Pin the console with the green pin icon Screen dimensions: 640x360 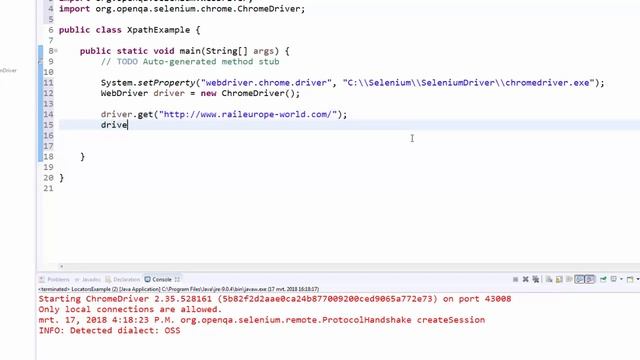pos(603,279)
